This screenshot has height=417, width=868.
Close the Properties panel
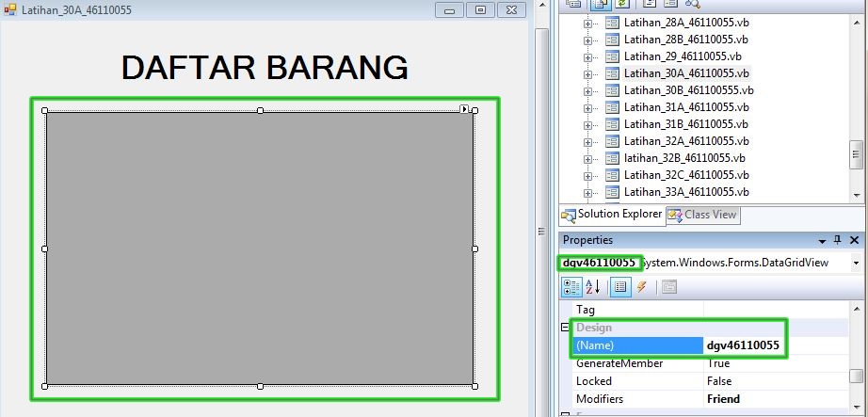point(854,240)
